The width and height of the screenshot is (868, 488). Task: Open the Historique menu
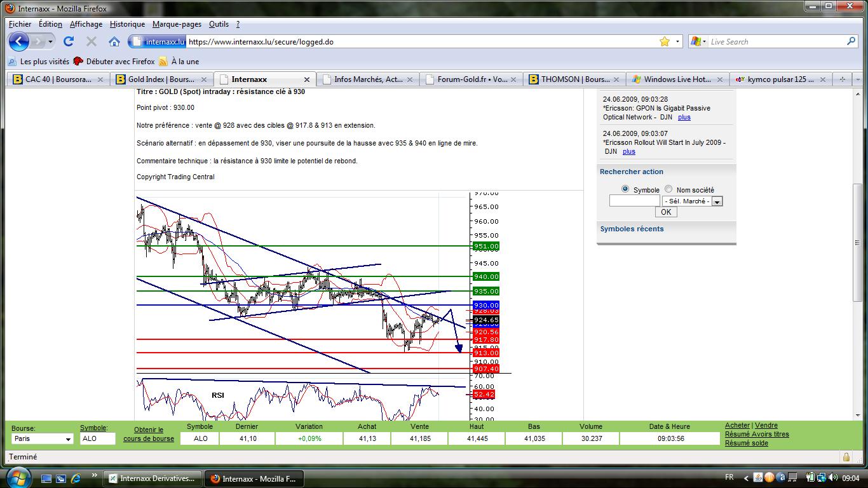click(127, 24)
